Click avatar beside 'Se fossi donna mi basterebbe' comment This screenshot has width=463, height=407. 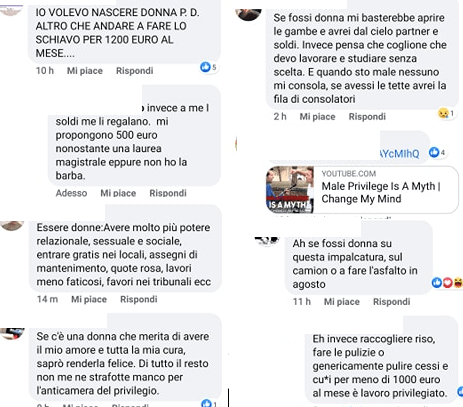(248, 15)
